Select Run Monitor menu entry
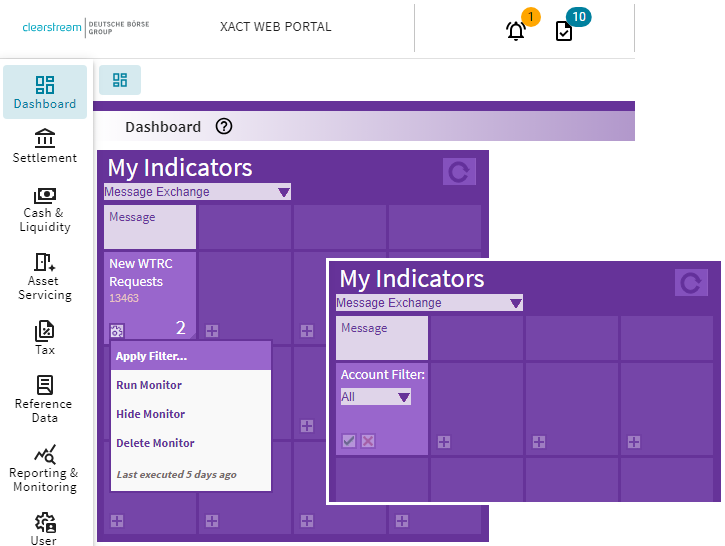Viewport: 725px width, 546px height. (x=149, y=385)
